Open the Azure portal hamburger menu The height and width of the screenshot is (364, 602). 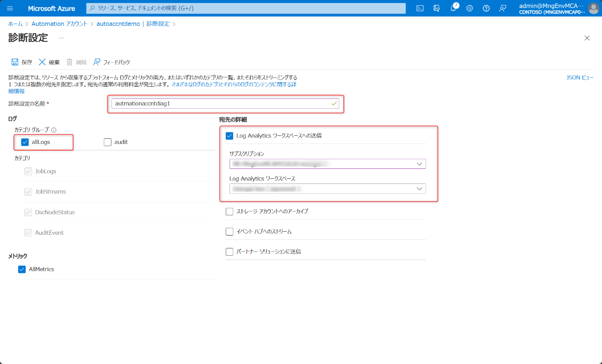[x=10, y=8]
